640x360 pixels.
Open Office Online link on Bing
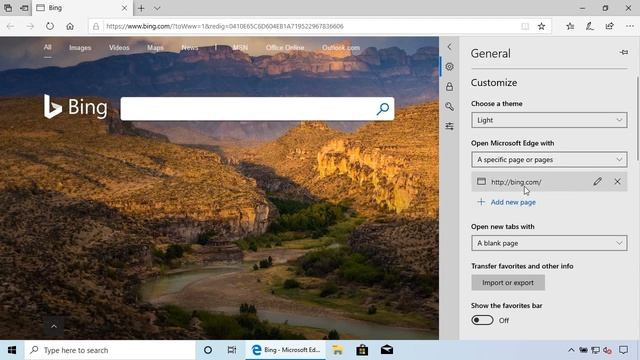(285, 48)
